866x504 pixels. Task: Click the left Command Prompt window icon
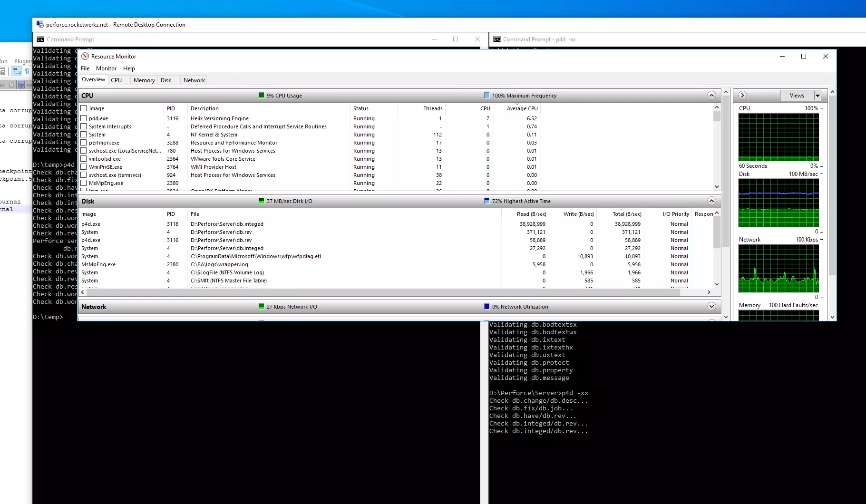tap(40, 39)
